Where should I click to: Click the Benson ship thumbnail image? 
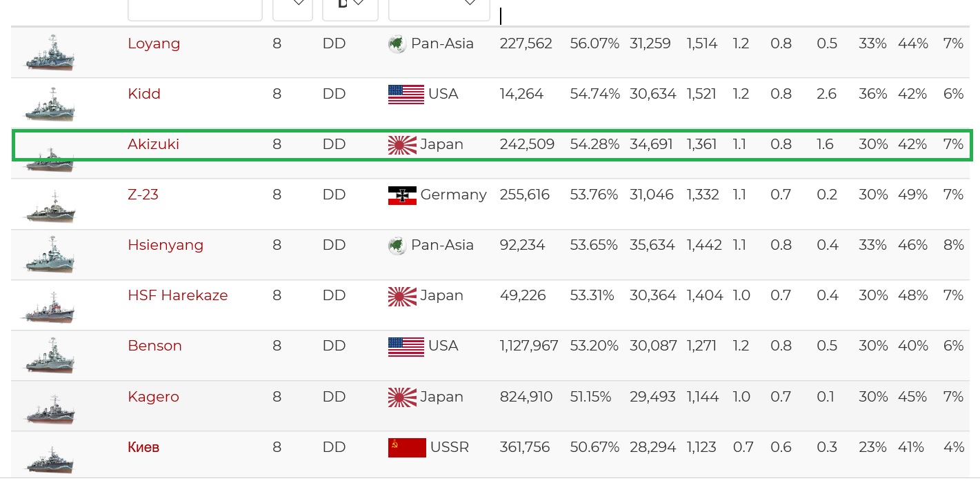tap(50, 355)
